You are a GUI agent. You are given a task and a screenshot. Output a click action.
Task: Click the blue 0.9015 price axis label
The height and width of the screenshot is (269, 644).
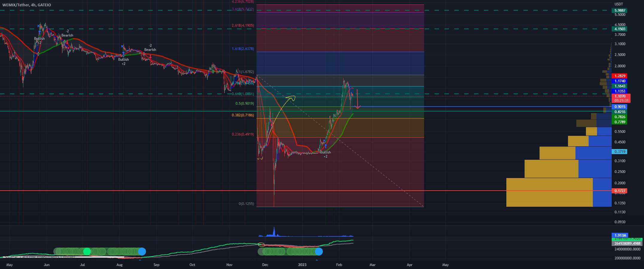tap(620, 107)
